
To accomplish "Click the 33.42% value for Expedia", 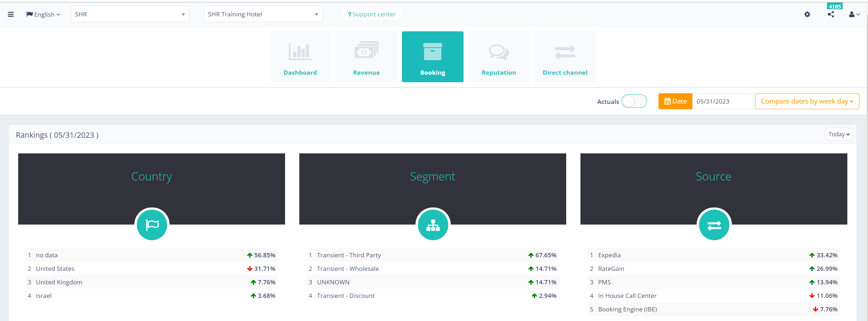I will point(827,255).
